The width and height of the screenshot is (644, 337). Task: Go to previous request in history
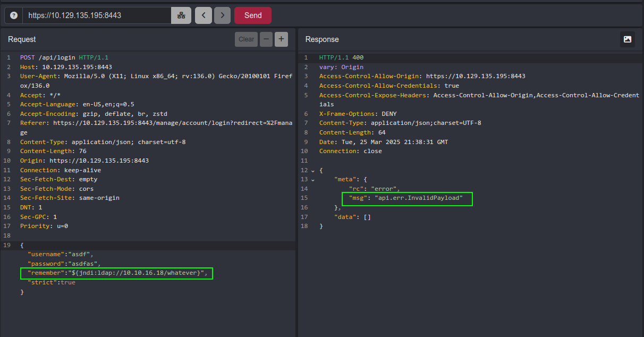(x=204, y=15)
